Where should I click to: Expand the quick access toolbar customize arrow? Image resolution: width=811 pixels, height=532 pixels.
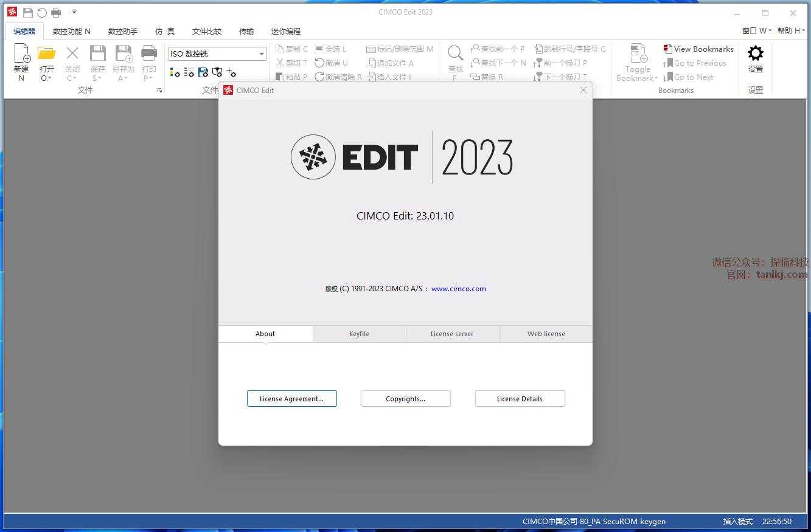tap(74, 12)
